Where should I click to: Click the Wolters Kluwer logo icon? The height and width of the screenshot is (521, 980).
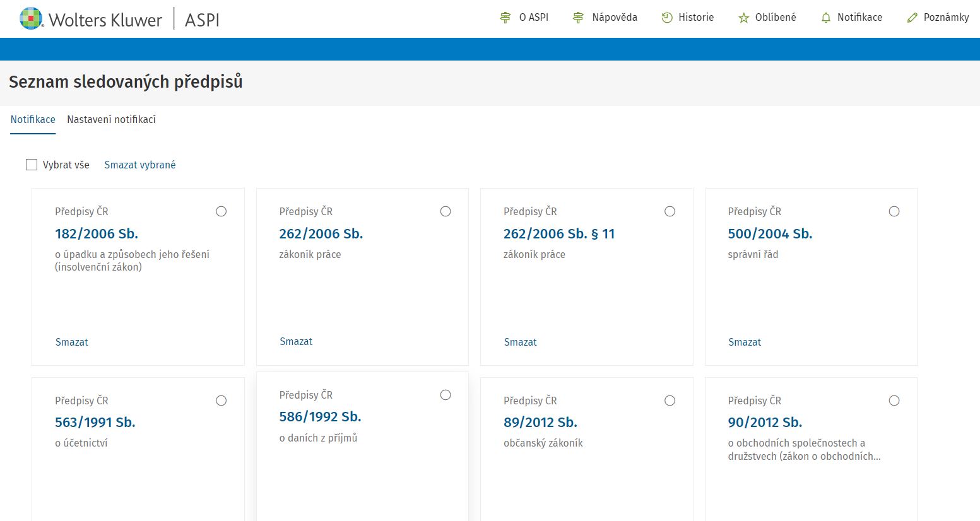click(31, 18)
